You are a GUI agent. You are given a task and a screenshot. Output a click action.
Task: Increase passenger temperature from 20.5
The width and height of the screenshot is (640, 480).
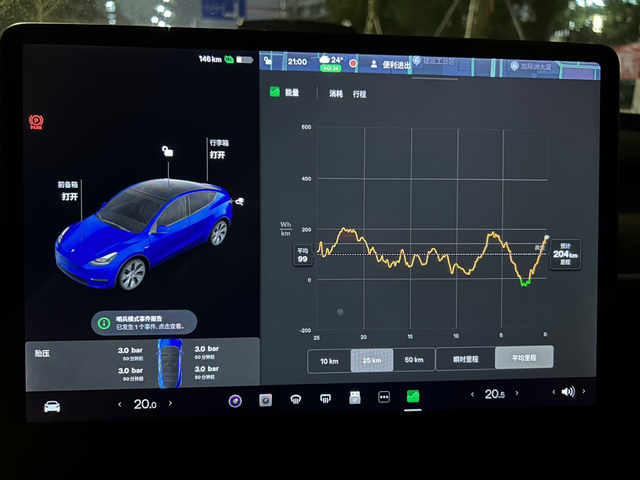click(517, 393)
